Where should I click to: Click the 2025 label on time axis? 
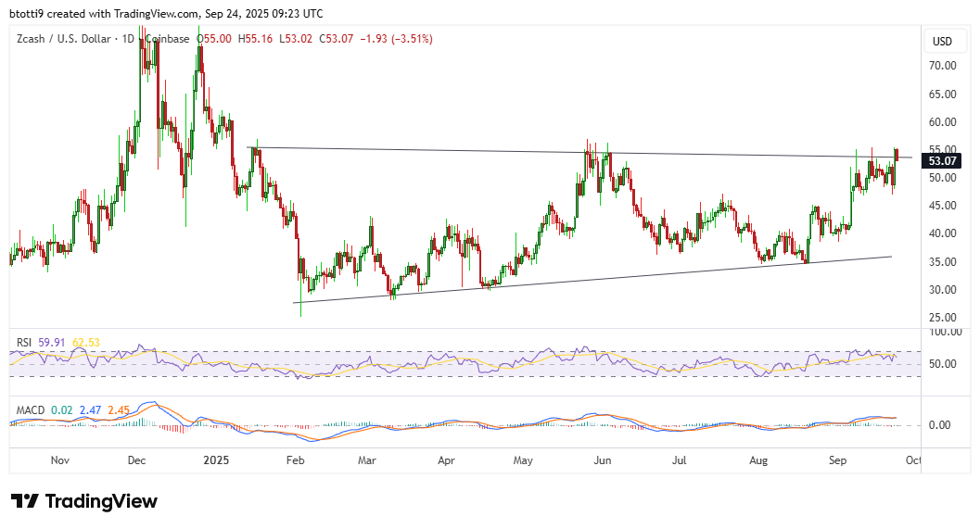(x=215, y=460)
